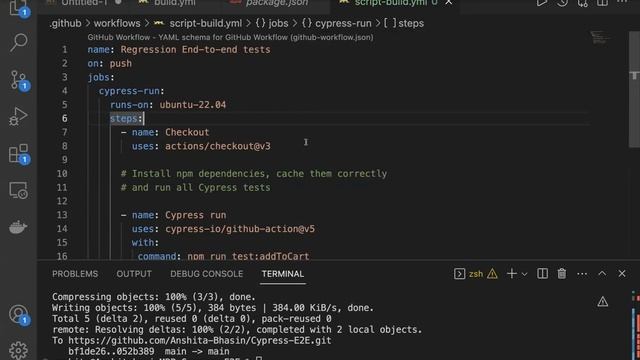The width and height of the screenshot is (640, 360).
Task: Open the Explorer view in activity bar
Action: point(18,7)
